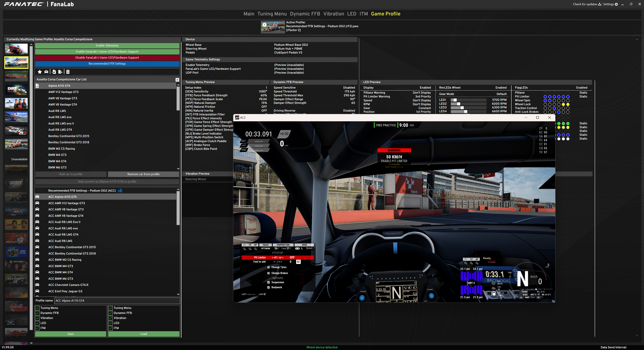Click the trash delete profile icon
Viewport: 644px width, 350px height.
68,72
